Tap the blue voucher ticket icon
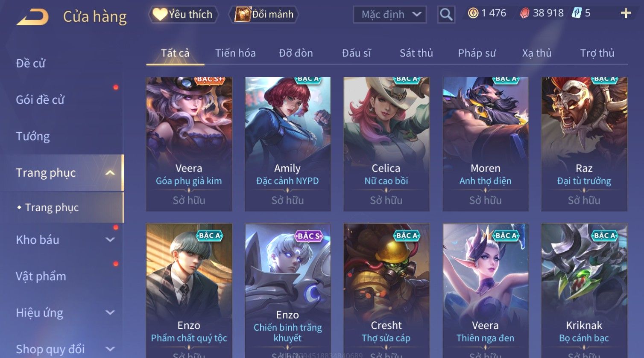Viewport: 644px width, 358px height. [x=577, y=13]
